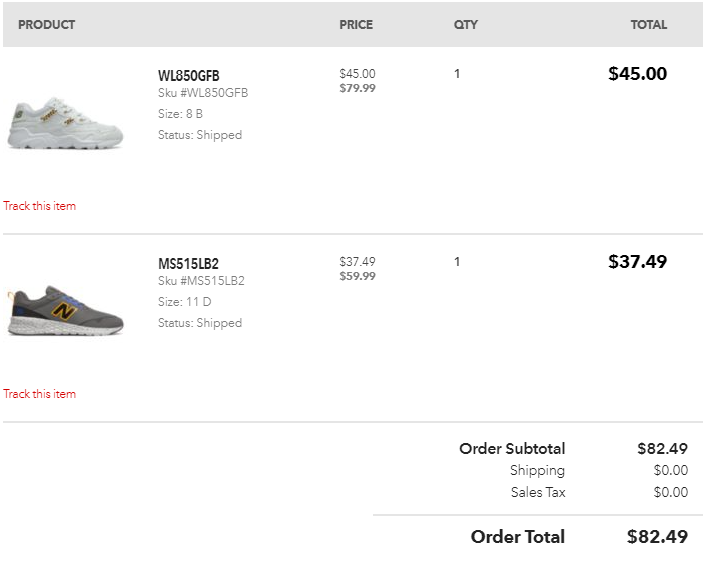Track the WL850GFB shipped item
Screen dimensions: 712x572
pyautogui.click(x=40, y=206)
